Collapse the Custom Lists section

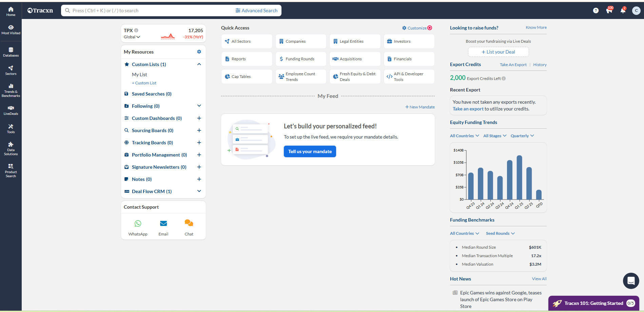pos(199,64)
